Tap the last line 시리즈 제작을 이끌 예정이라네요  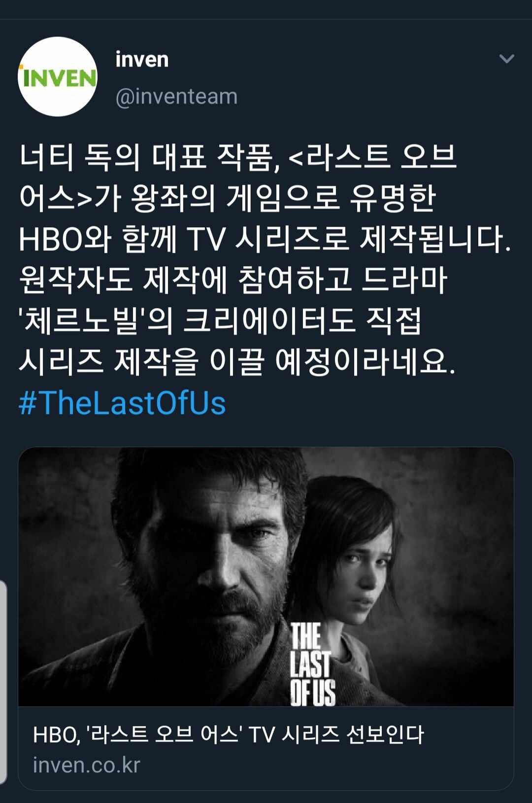click(237, 362)
